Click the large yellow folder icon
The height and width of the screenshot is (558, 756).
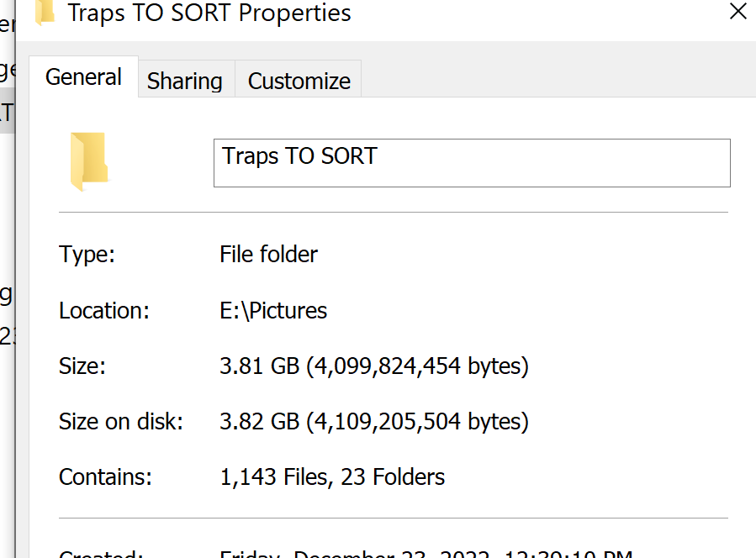[89, 161]
